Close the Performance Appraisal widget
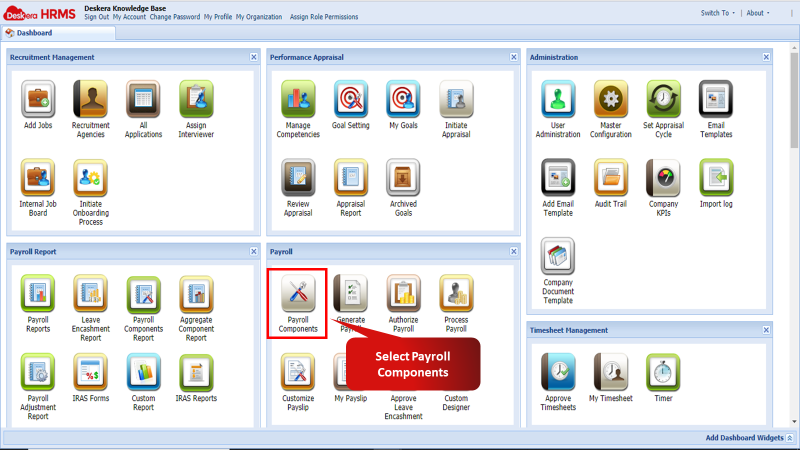The width and height of the screenshot is (800, 450). [x=514, y=57]
